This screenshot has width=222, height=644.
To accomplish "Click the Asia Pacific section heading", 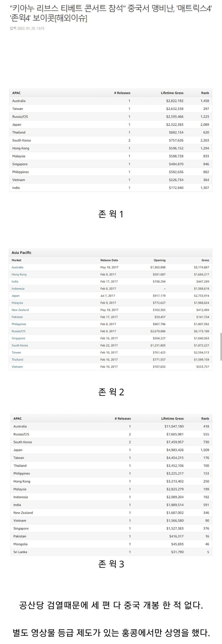I will pos(21,253).
